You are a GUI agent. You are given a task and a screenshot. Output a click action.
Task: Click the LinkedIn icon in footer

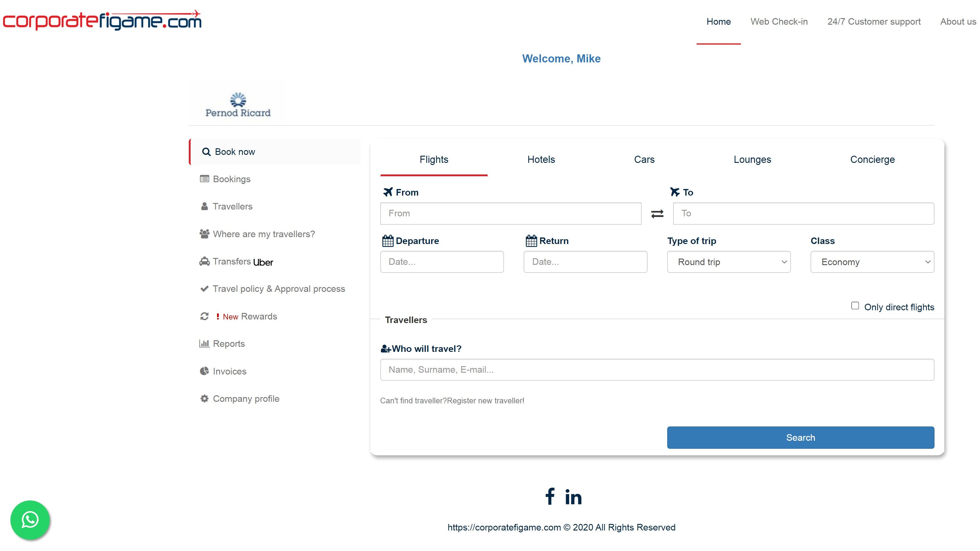click(x=573, y=497)
